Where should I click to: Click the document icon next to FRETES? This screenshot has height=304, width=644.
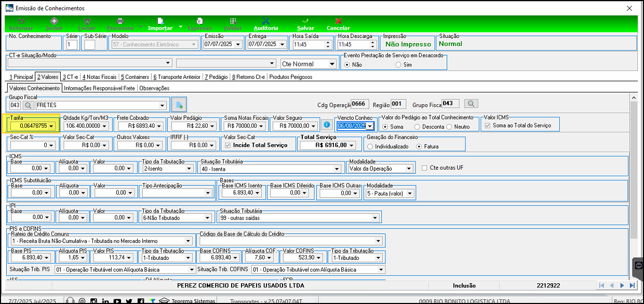(179, 105)
